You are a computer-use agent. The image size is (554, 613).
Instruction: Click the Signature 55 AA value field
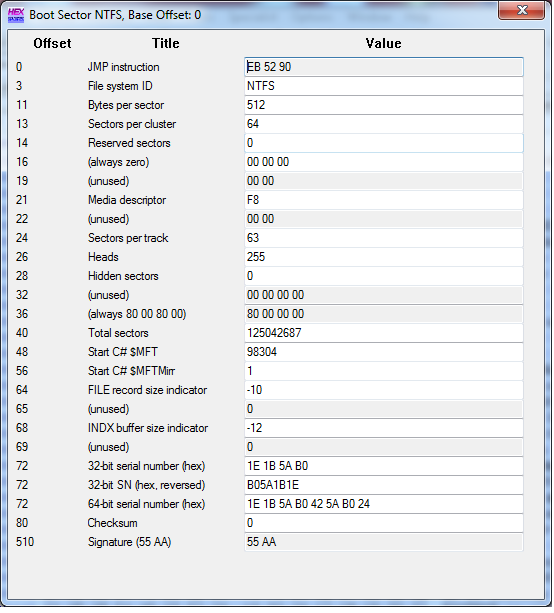[384, 542]
